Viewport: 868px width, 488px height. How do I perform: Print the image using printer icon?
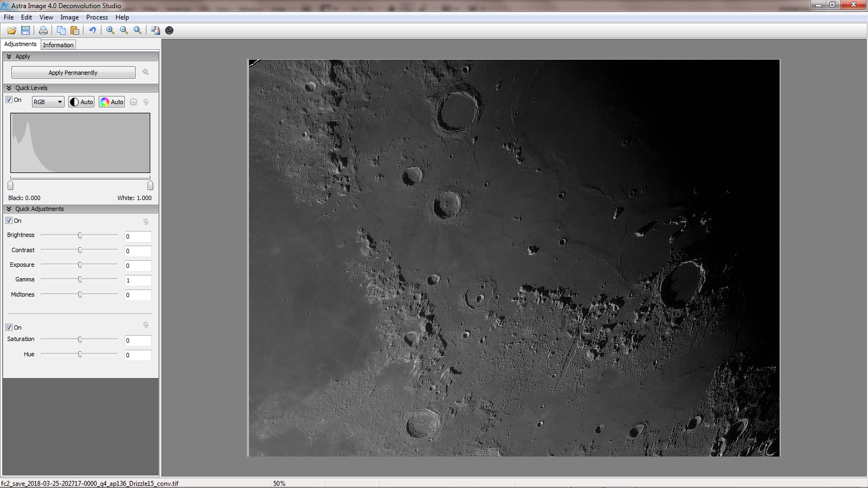coord(43,30)
